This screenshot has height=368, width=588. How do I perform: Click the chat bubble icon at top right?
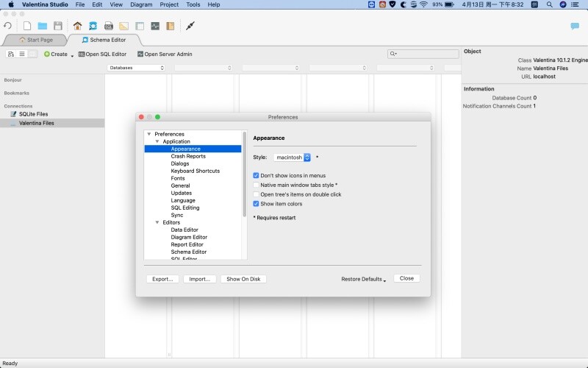pos(575,26)
